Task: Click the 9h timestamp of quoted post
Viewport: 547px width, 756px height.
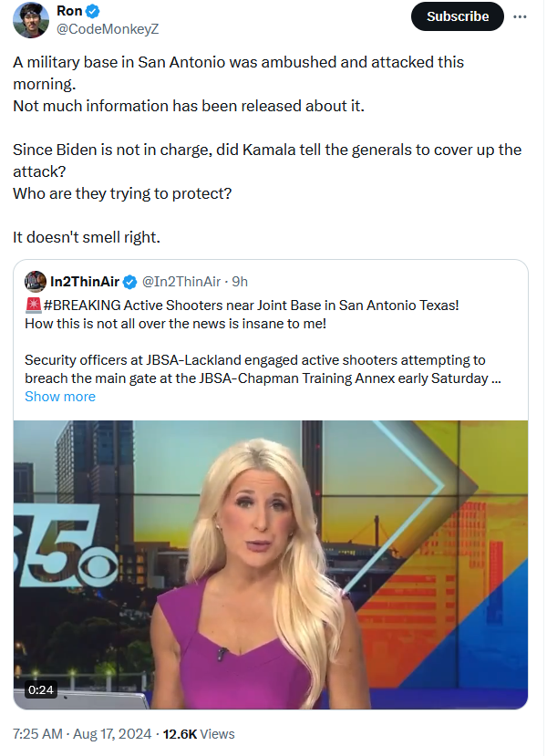Action: (240, 282)
